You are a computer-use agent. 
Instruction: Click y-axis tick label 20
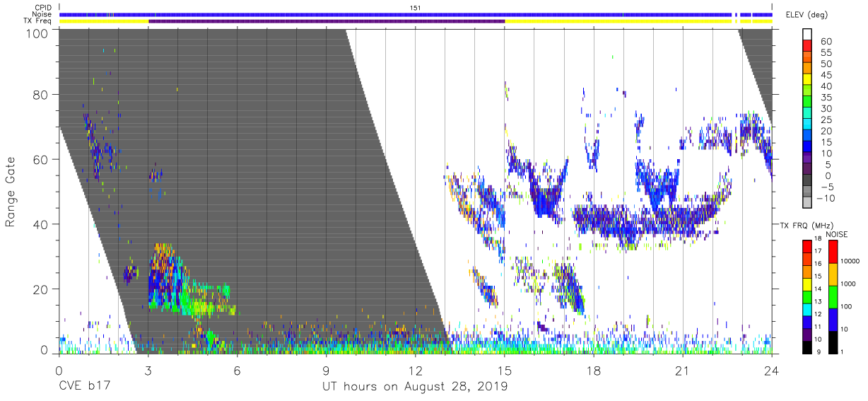40,290
